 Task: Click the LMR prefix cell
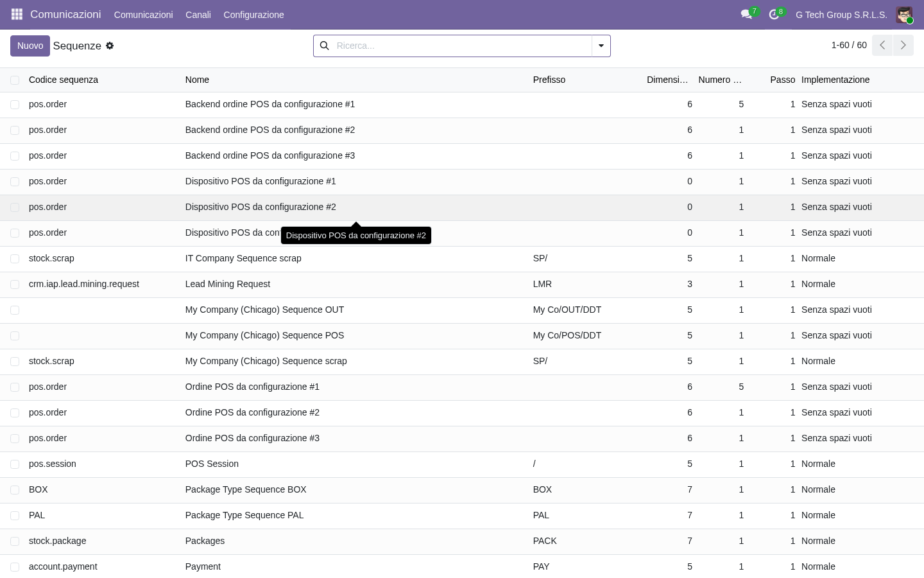[x=542, y=284]
